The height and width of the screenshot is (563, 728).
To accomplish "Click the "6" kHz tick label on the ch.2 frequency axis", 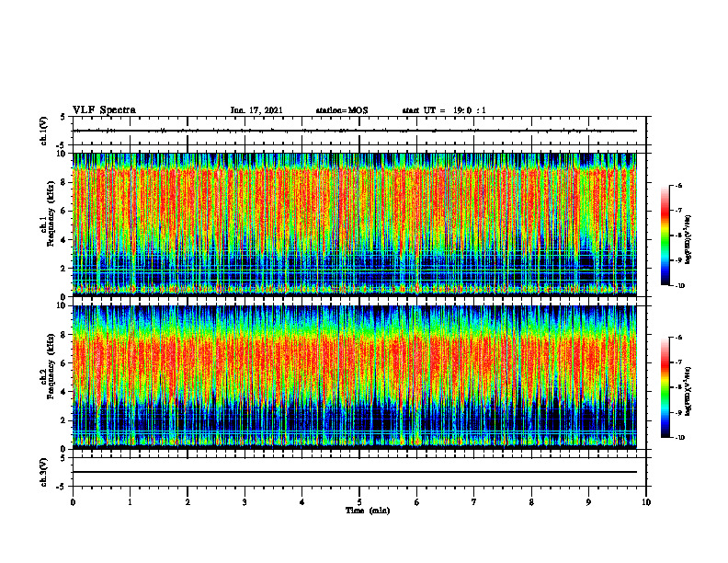I will coord(64,363).
